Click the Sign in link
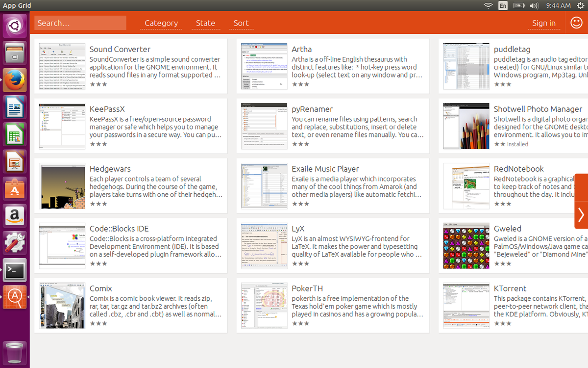Image resolution: width=588 pixels, height=368 pixels. pyautogui.click(x=544, y=23)
